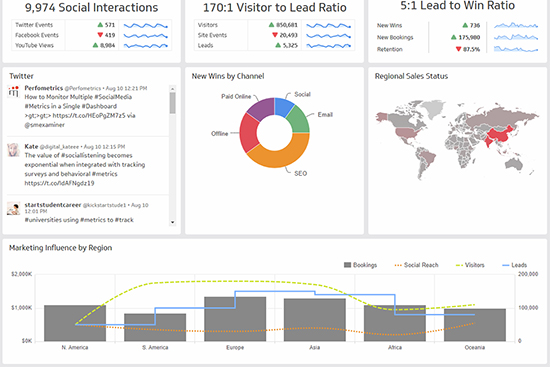Screen dimensions: 550x367
Task: Click the red down arrow beside Retention 87.5%
Action: click(x=458, y=49)
